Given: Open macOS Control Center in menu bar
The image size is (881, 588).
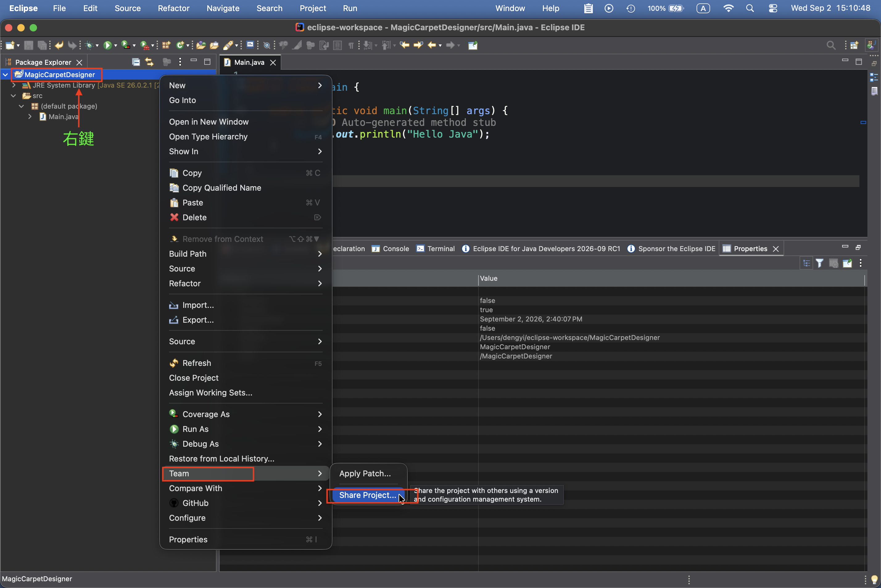Looking at the screenshot, I should [x=773, y=8].
